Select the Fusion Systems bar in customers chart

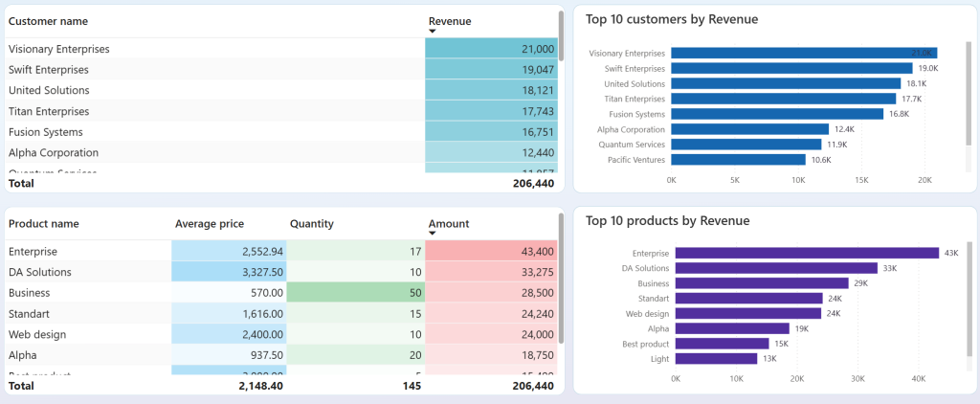(x=777, y=114)
